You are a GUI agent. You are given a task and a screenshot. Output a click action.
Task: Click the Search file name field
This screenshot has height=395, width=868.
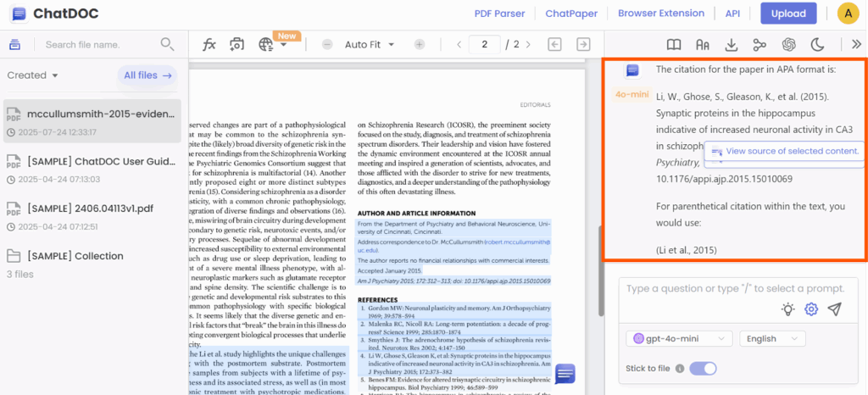pyautogui.click(x=100, y=45)
